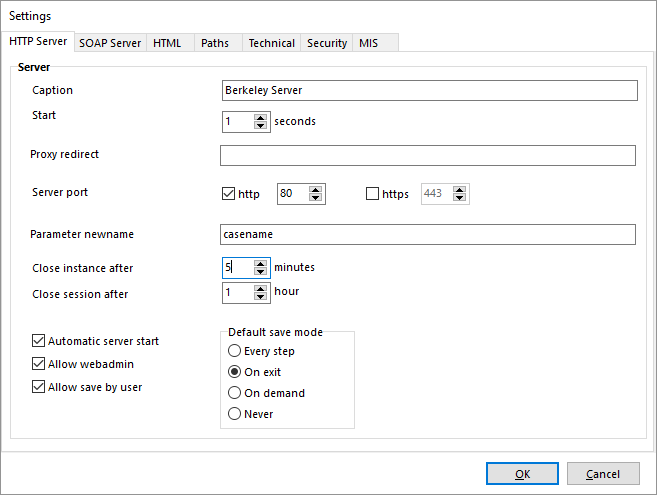Click the empty Proxy redirect field
The image size is (657, 495).
point(428,155)
